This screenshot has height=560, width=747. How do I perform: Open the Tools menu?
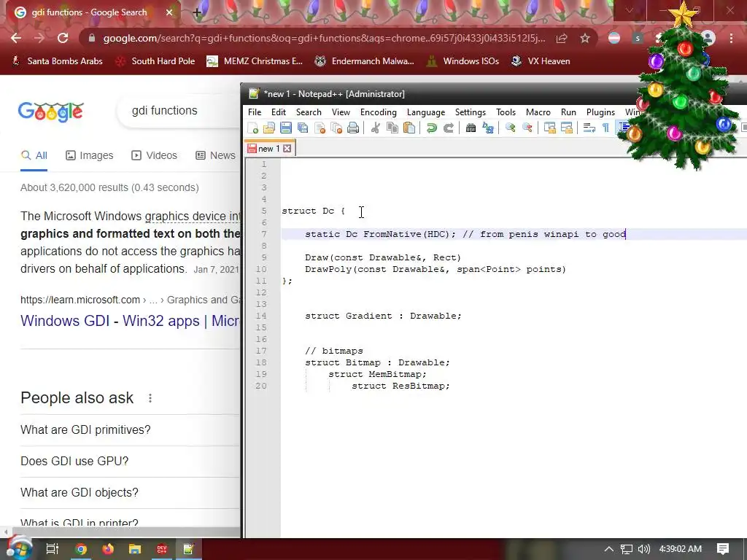(506, 112)
